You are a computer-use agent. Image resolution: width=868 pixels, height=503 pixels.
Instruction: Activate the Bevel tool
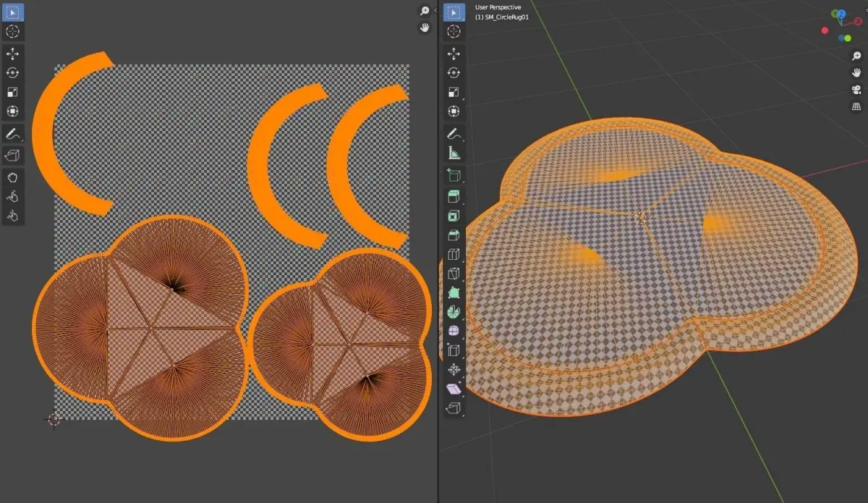[454, 235]
